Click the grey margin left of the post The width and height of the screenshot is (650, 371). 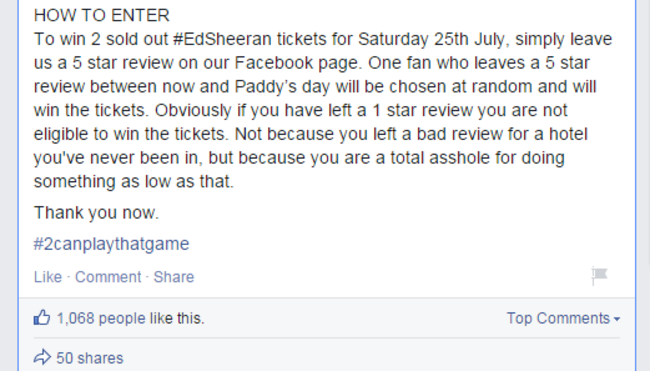tap(8, 186)
